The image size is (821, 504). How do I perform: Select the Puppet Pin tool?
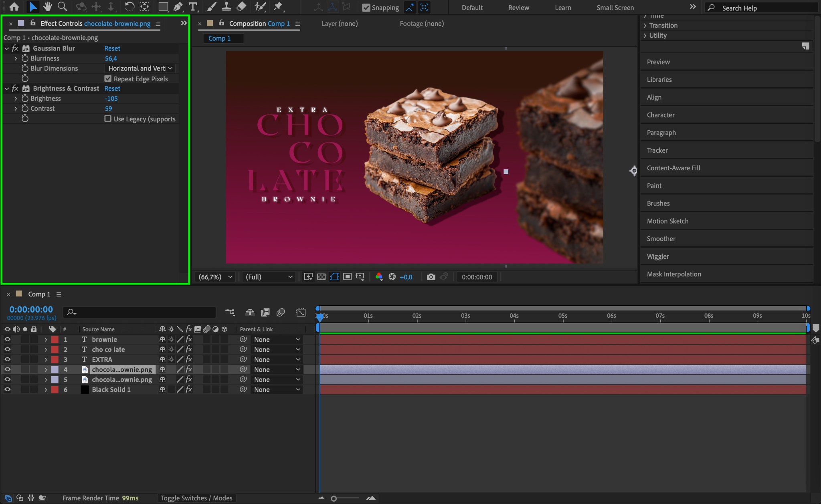(x=278, y=7)
